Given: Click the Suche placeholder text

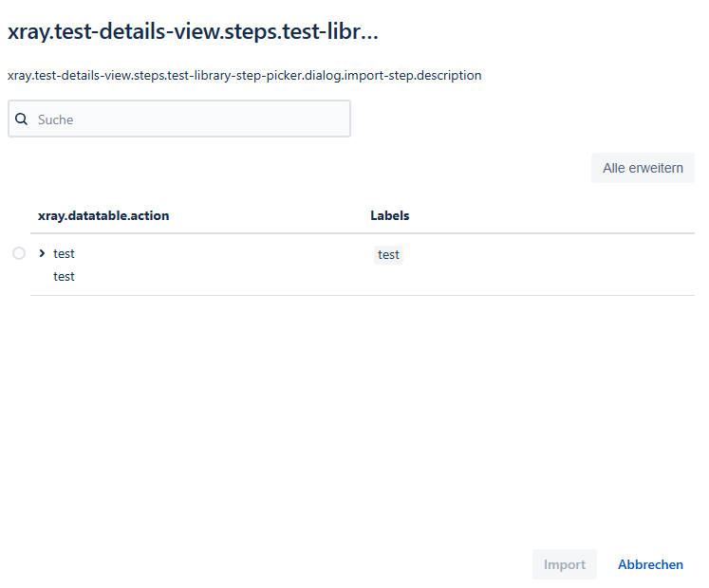Looking at the screenshot, I should coord(56,119).
